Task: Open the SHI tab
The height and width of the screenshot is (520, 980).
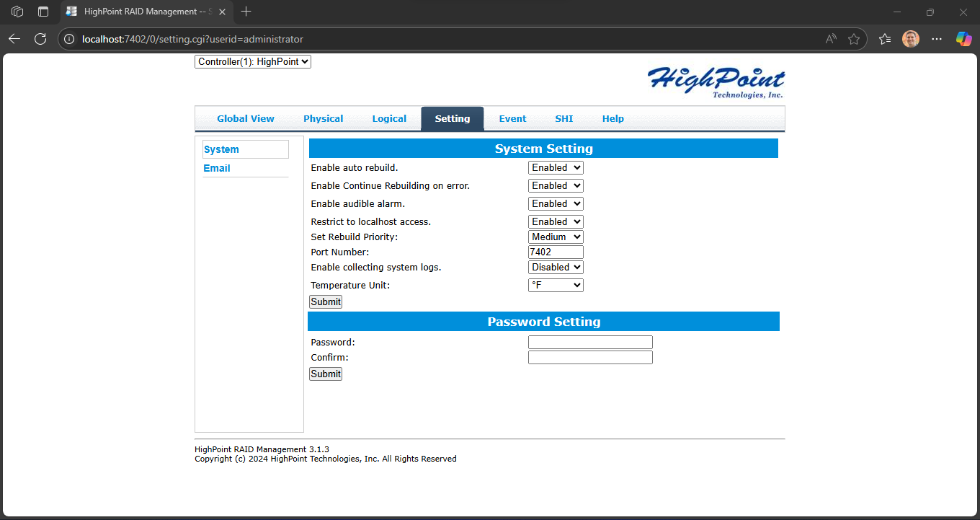Action: 563,118
